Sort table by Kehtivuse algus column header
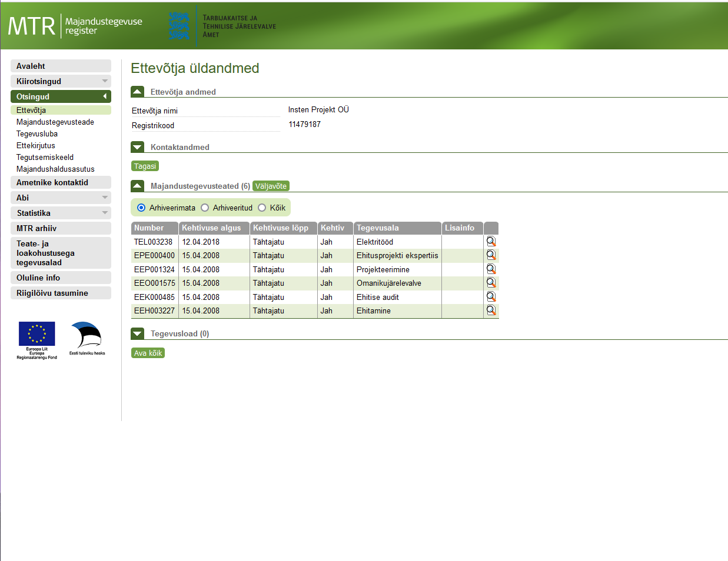This screenshot has height=561, width=728. [x=211, y=228]
